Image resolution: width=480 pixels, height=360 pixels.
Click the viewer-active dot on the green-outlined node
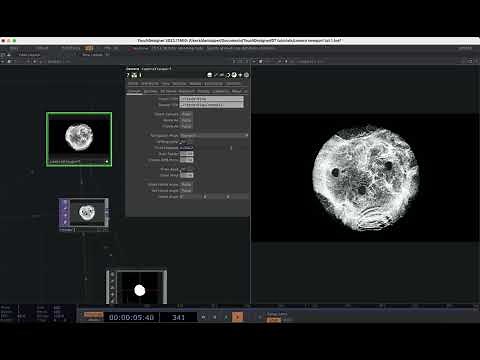click(107, 162)
